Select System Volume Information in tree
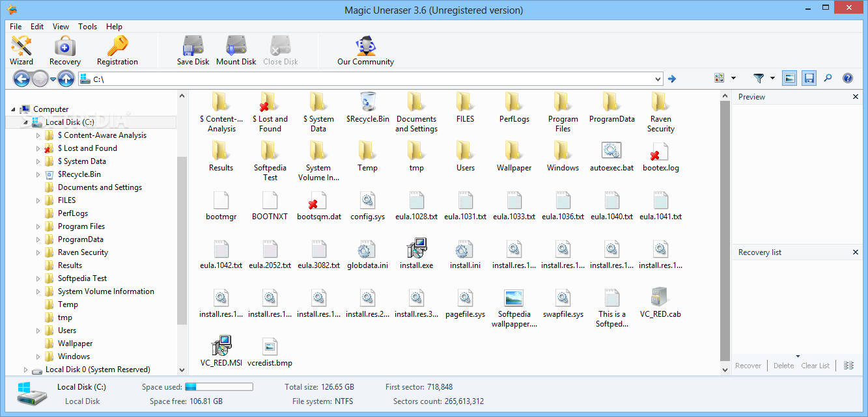Image resolution: width=868 pixels, height=417 pixels. tap(105, 291)
